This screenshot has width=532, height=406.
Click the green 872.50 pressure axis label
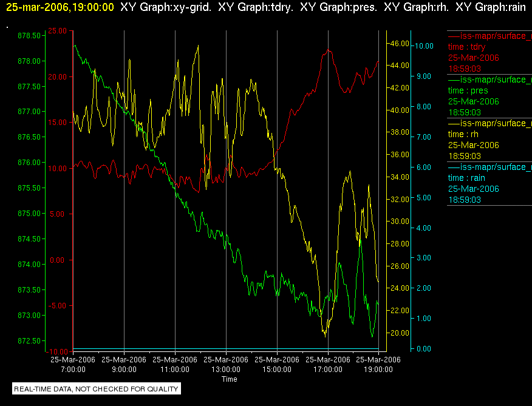coord(29,340)
